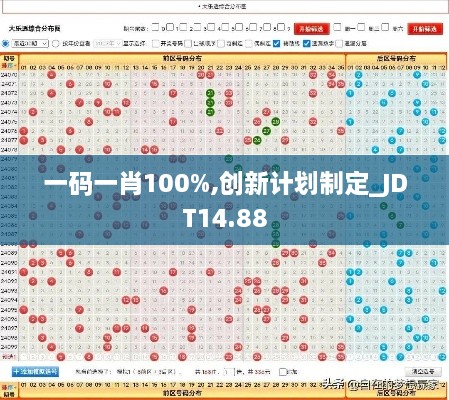Click the 前区号码分布 header tab
This screenshot has height=400, width=449.
182,58
